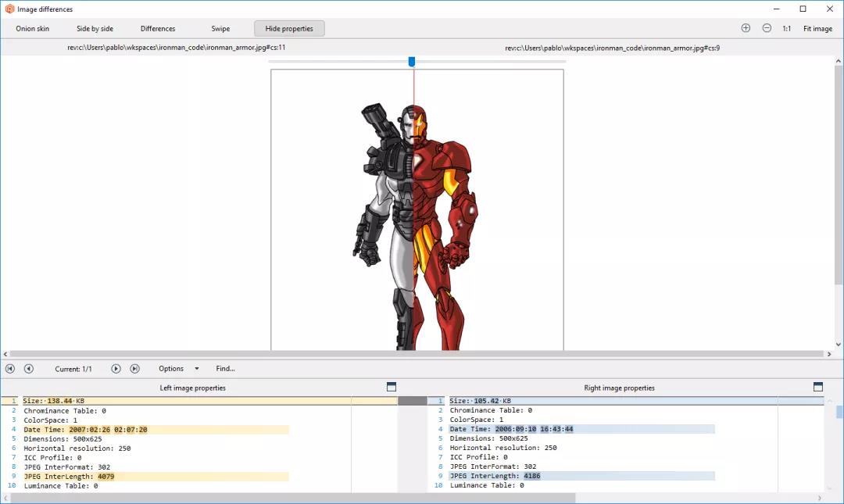The height and width of the screenshot is (504, 844).
Task: Open the Find... search
Action: (x=225, y=369)
